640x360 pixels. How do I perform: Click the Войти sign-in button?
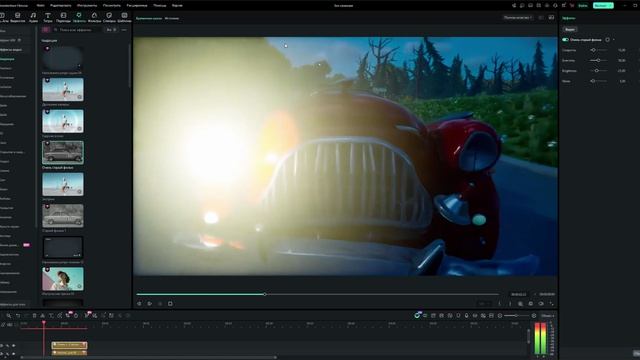tap(583, 6)
